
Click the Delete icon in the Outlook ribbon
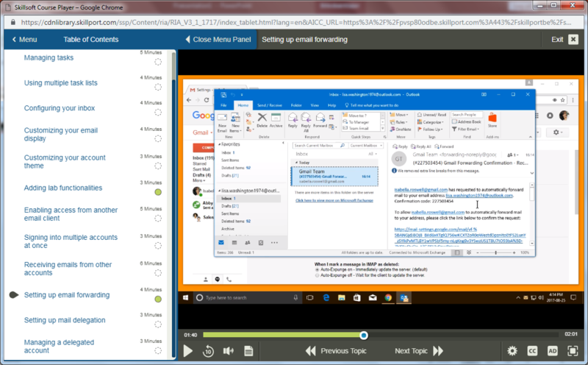pos(262,120)
